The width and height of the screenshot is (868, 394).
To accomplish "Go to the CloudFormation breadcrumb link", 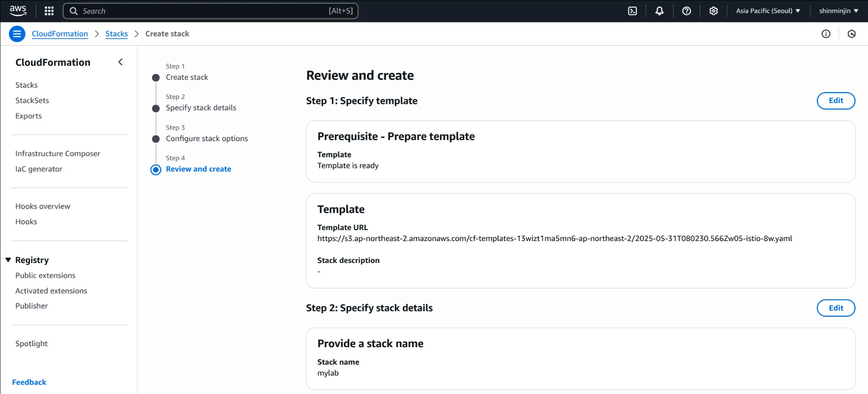I will click(x=60, y=34).
